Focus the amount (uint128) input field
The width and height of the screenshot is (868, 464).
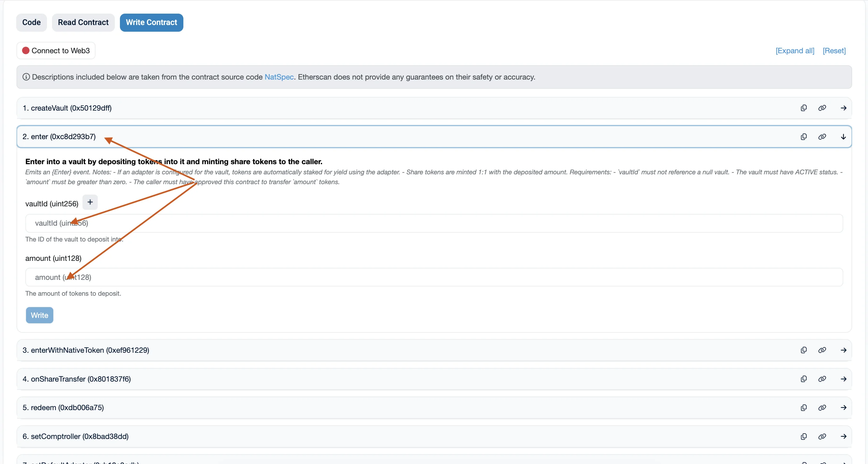point(434,277)
